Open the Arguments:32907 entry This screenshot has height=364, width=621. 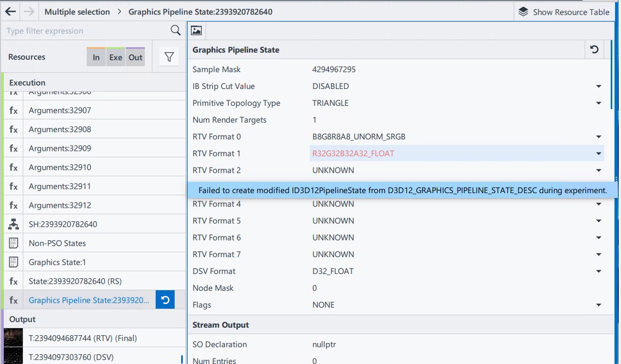click(x=60, y=110)
